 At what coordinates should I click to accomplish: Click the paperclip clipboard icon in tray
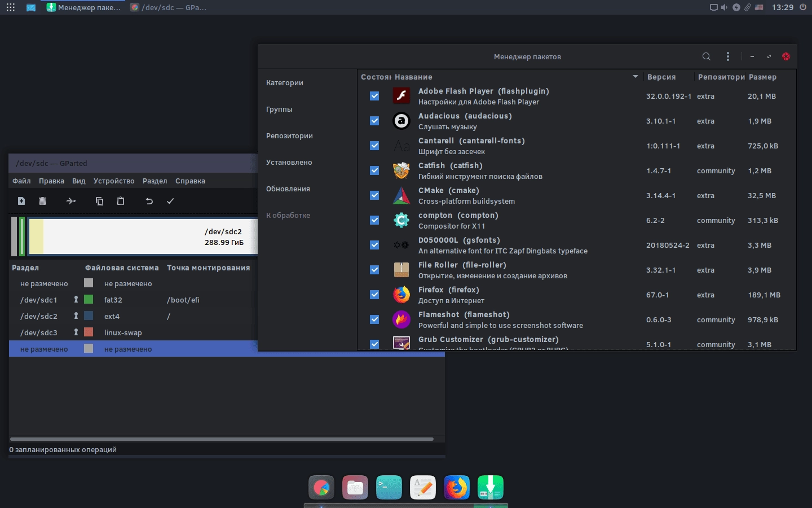click(748, 7)
